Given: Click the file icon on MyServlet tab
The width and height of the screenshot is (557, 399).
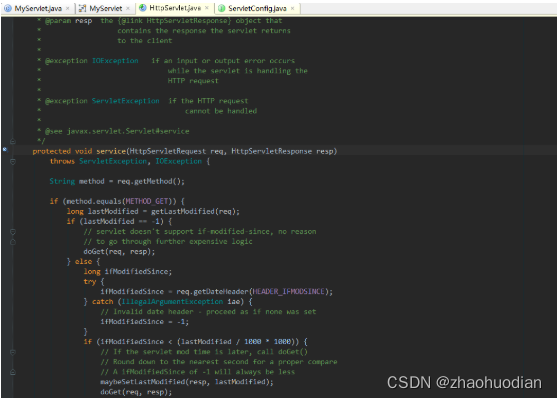Looking at the screenshot, I should tap(82, 9).
